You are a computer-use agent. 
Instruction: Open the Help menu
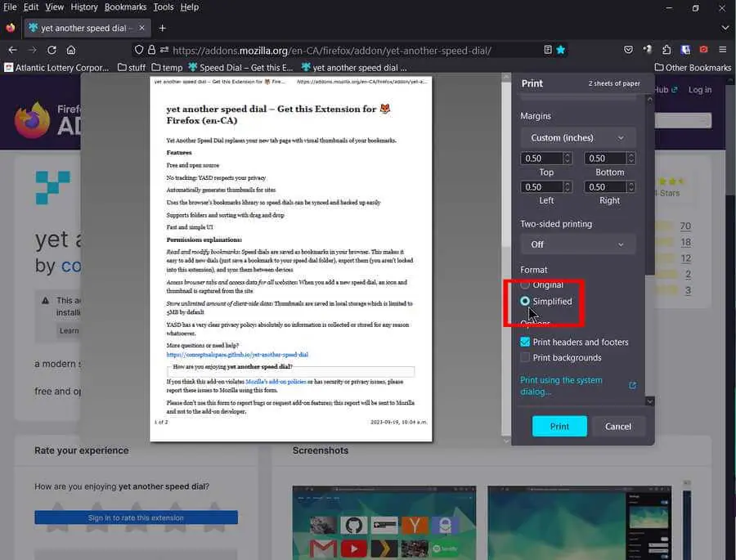click(190, 7)
